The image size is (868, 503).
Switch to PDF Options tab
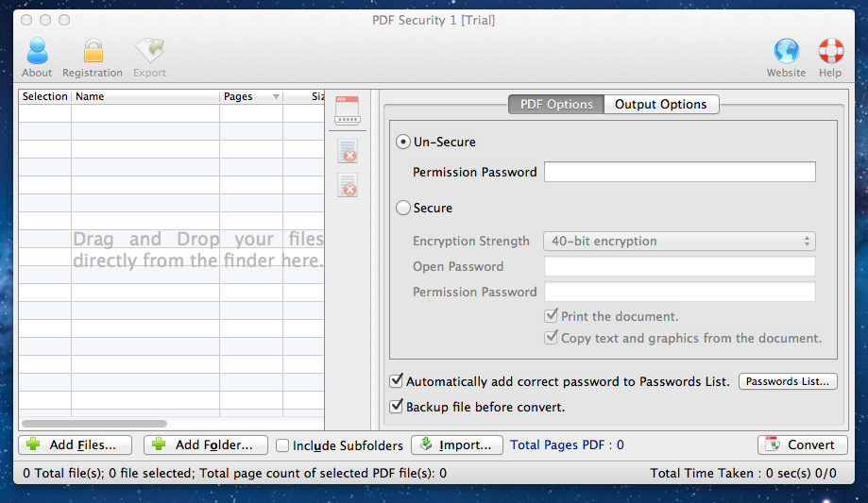pyautogui.click(x=555, y=104)
